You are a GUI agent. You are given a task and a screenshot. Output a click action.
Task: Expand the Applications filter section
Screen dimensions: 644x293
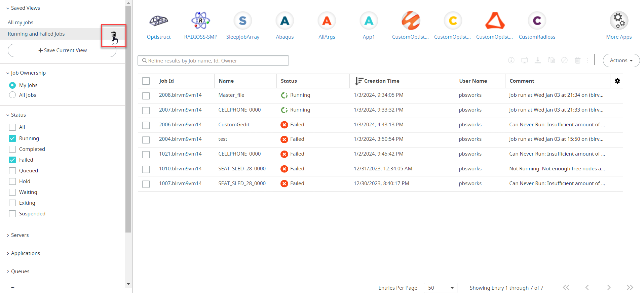tap(25, 253)
